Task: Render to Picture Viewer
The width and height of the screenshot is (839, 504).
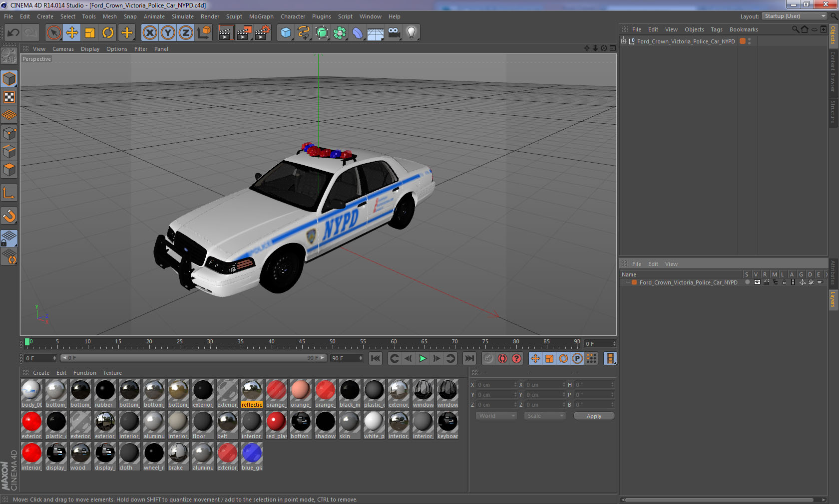Action: click(x=244, y=33)
